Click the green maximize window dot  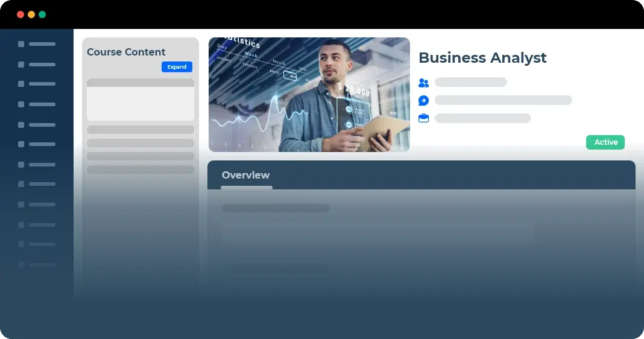tap(42, 14)
